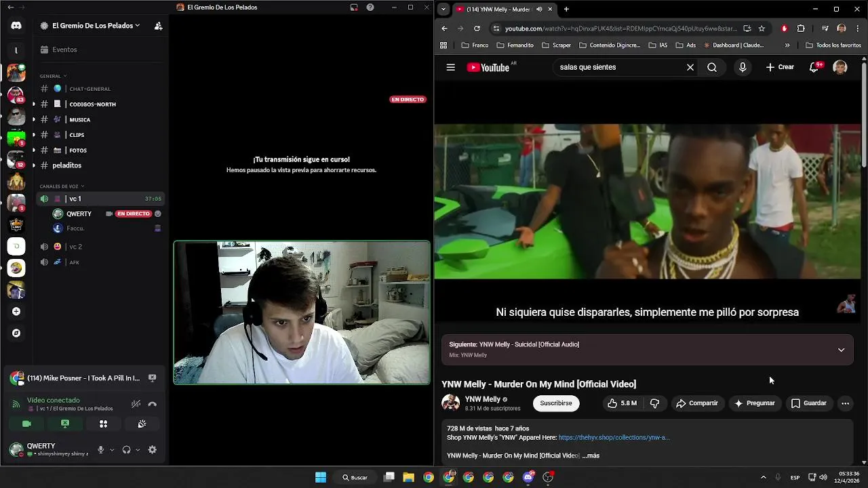Submit YouTube search magnifier button
868x488 pixels.
click(712, 67)
